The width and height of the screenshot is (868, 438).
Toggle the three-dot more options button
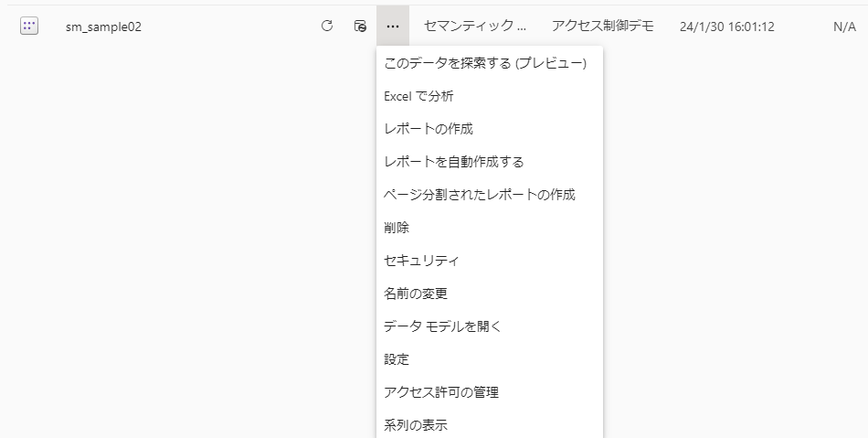(393, 26)
